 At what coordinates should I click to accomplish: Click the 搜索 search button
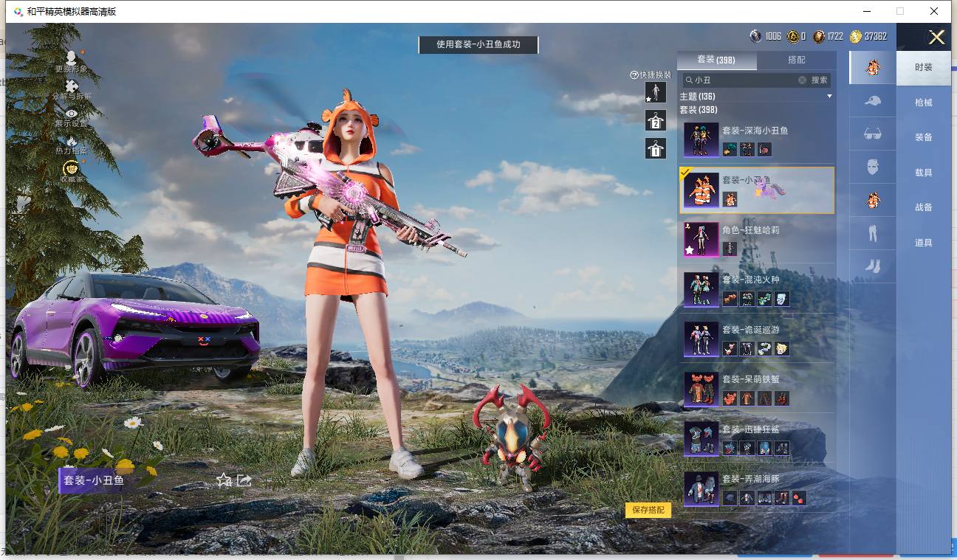pyautogui.click(x=820, y=80)
